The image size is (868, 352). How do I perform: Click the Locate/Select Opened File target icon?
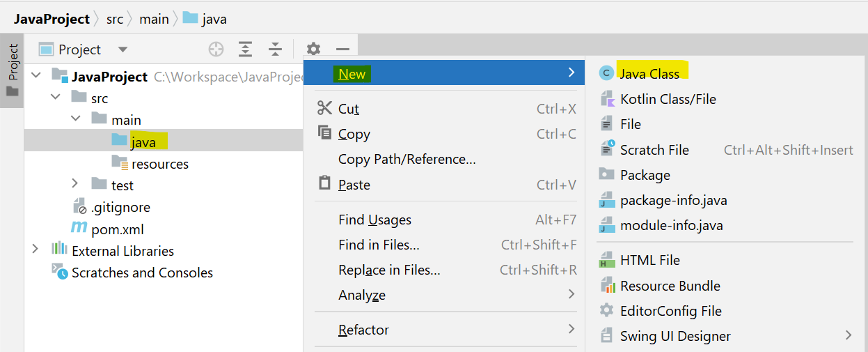[216, 49]
